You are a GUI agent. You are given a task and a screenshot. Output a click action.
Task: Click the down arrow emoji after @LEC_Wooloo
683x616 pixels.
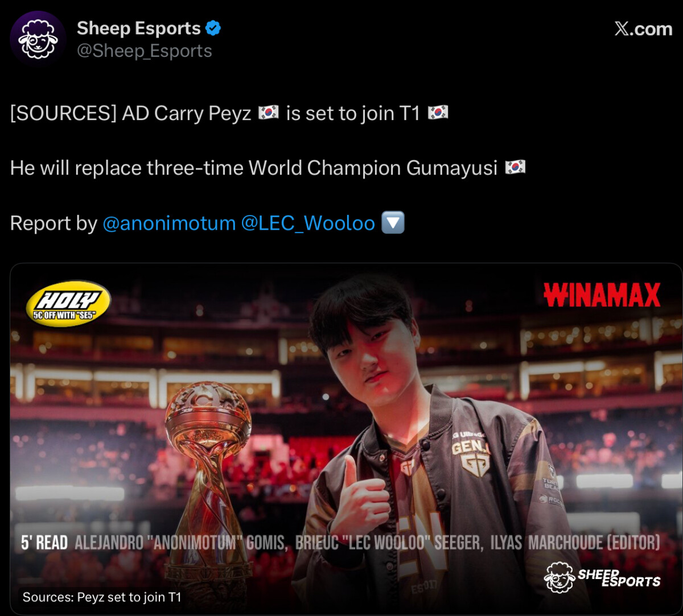[393, 223]
